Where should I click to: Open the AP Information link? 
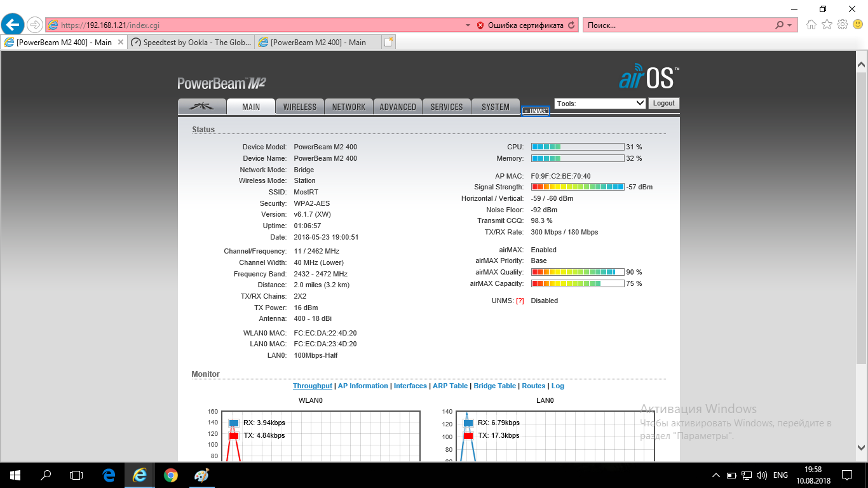pos(363,386)
